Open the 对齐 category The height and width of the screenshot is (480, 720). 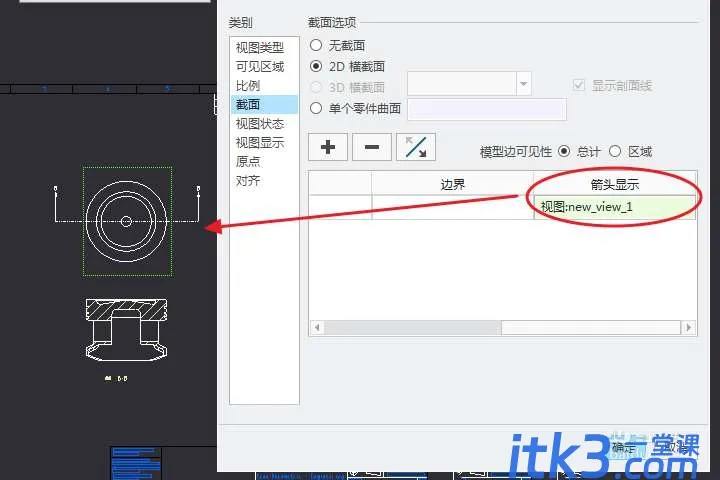click(x=248, y=181)
